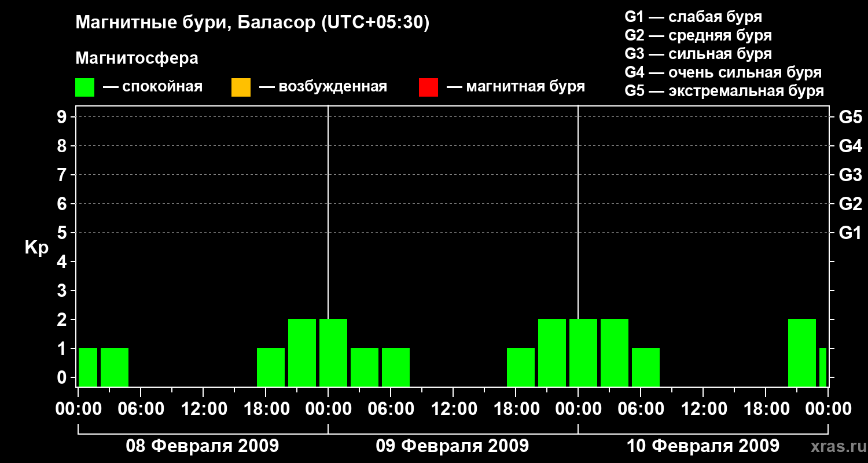Click the 'G2 — средняя буря' legend text
This screenshot has width=868, height=463.
(698, 35)
